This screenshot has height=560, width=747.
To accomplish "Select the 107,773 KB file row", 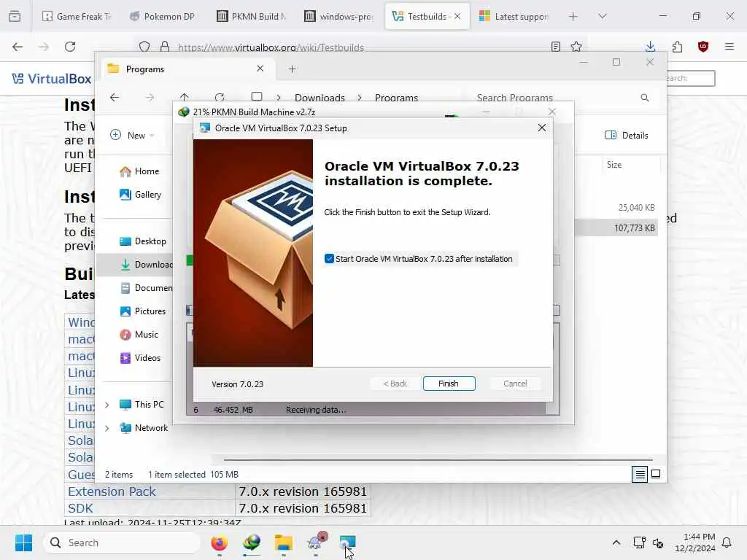I will point(616,228).
